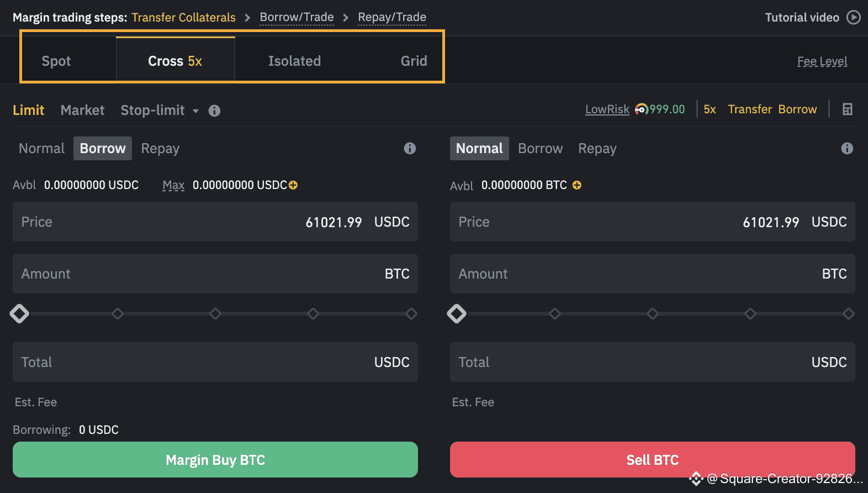Set the buy slider to its 50% marker
Screen dimensions: 868x493
tap(215, 313)
